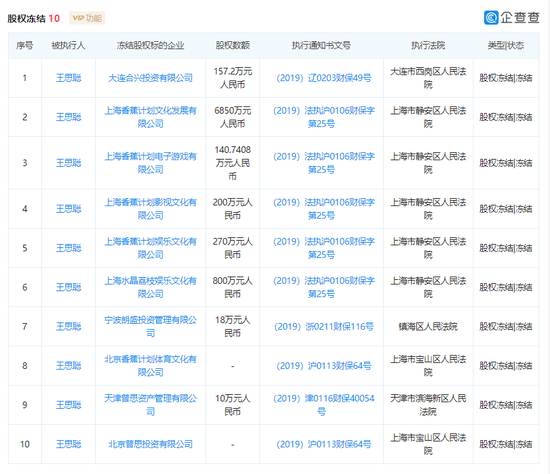Select the 140.7408万元人民币 amount cell
Viewport: 550px width, 474px height.
pyautogui.click(x=233, y=163)
